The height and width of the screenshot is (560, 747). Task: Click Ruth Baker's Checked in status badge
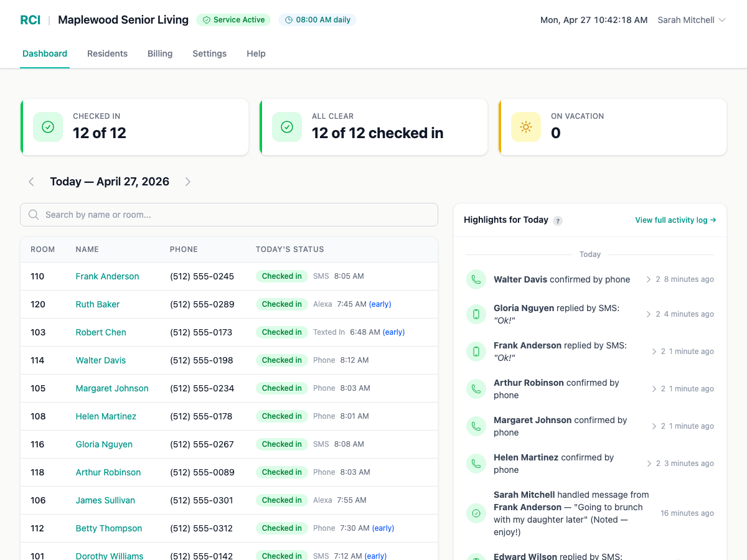(282, 304)
